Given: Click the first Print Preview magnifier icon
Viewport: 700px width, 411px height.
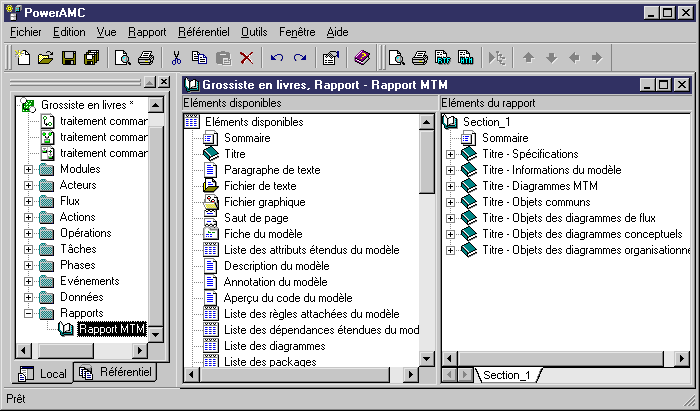Looking at the screenshot, I should pos(122,58).
